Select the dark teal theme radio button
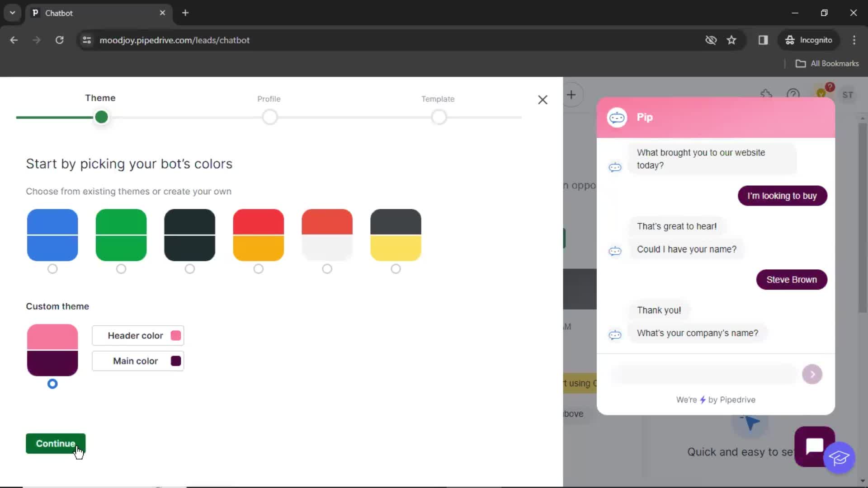 click(x=190, y=269)
